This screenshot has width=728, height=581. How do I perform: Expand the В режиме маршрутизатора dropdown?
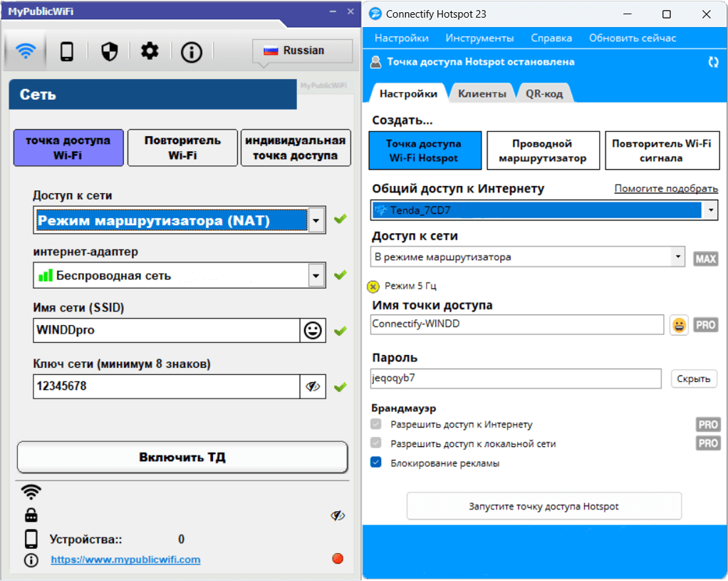(x=678, y=257)
